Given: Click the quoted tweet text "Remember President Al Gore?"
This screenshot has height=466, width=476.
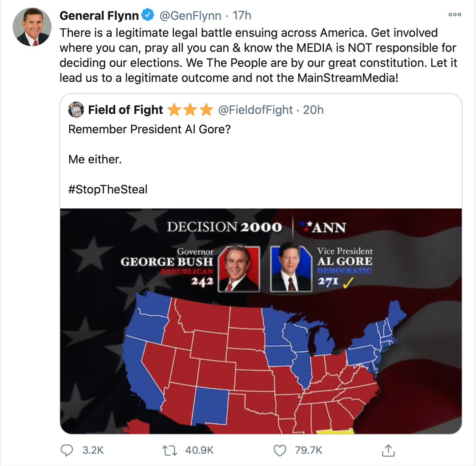Looking at the screenshot, I should pyautogui.click(x=149, y=129).
